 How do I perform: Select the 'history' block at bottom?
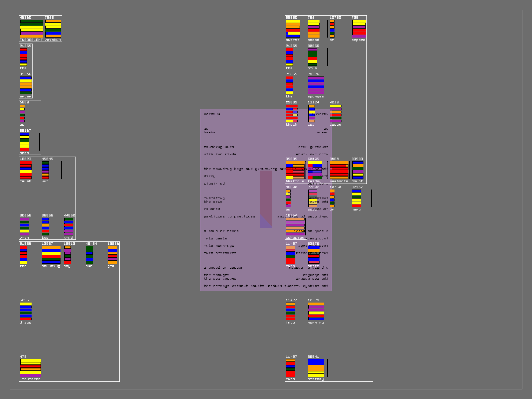point(316,368)
